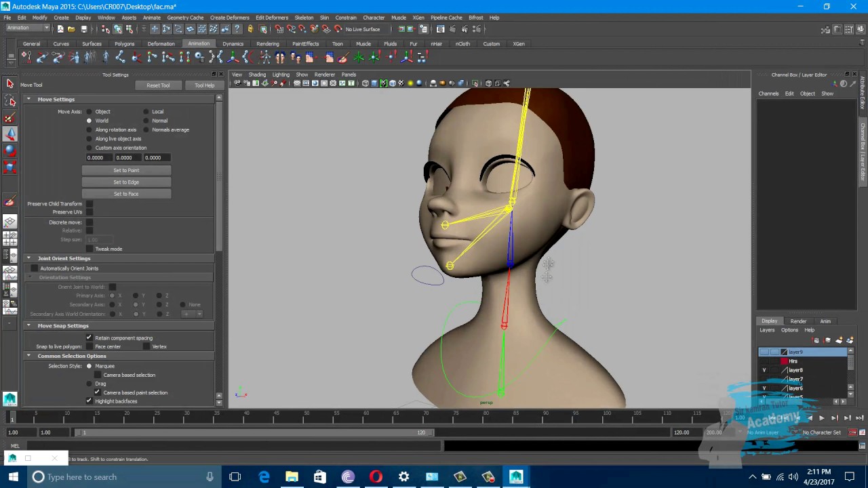Image resolution: width=868 pixels, height=488 pixels.
Task: Click the Hirs layer red color swatch
Action: coord(785,361)
